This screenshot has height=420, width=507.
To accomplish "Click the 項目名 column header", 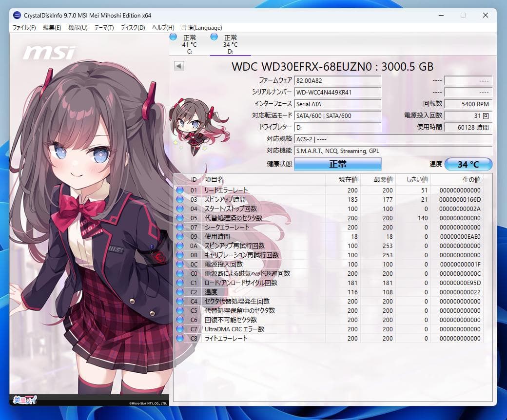I will tap(263, 180).
